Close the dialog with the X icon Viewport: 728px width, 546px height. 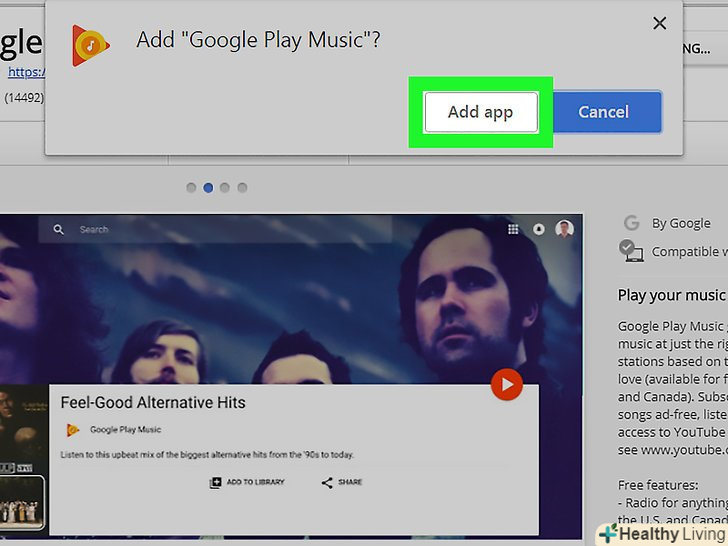(x=659, y=23)
